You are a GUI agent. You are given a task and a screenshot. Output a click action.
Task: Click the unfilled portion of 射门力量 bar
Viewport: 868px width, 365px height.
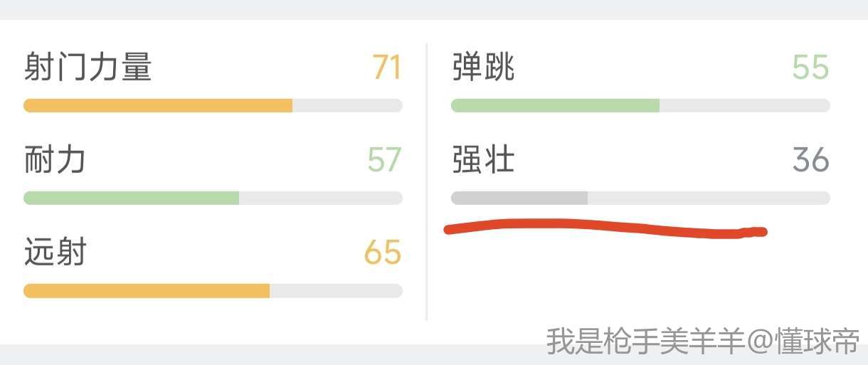(347, 106)
